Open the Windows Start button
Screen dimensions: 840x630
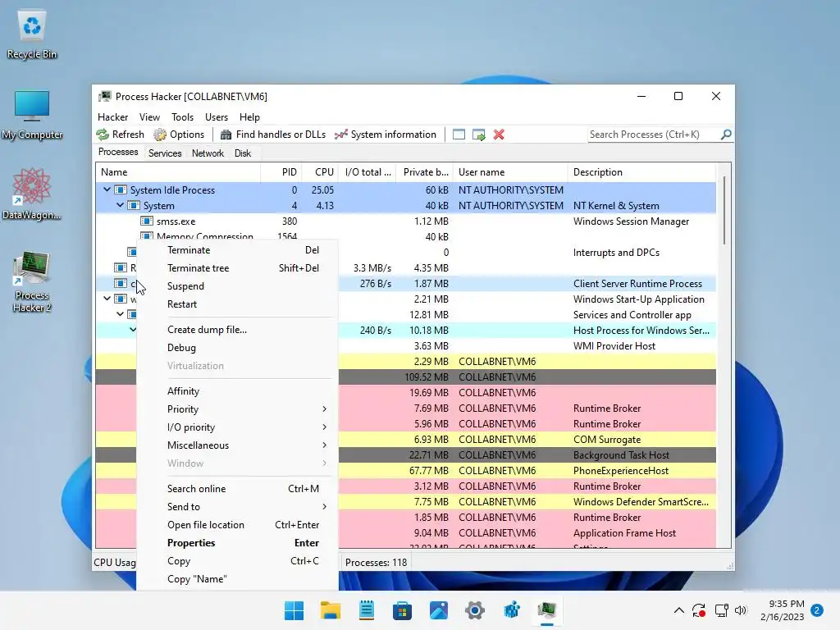click(x=294, y=610)
